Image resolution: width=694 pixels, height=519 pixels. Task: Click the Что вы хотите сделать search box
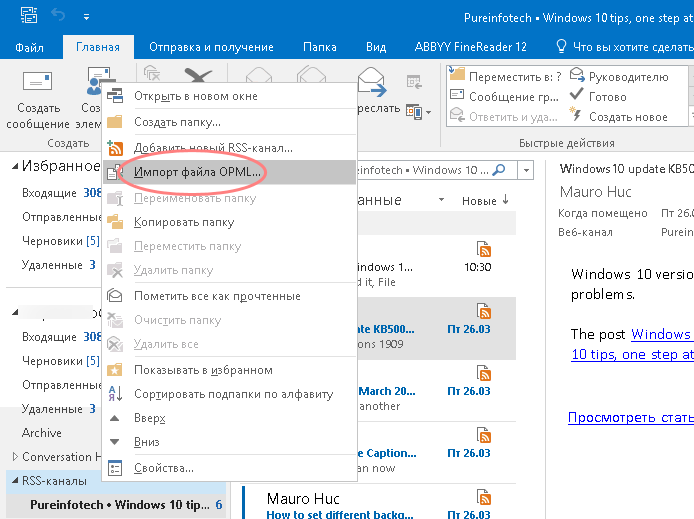click(x=624, y=47)
